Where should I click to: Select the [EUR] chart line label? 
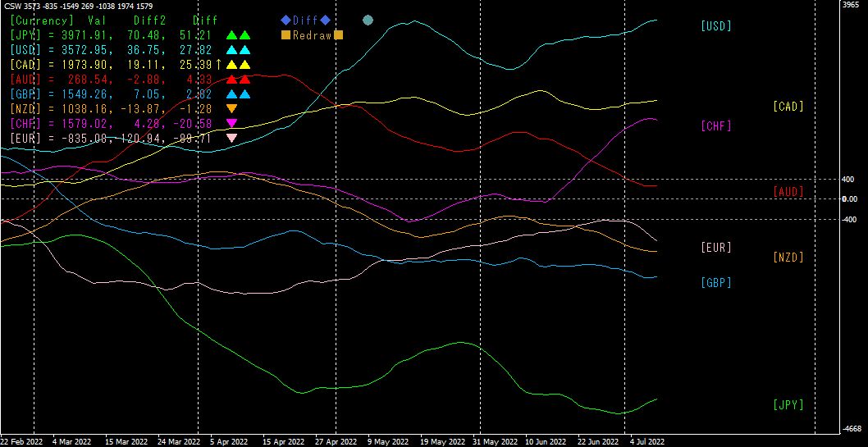[715, 248]
